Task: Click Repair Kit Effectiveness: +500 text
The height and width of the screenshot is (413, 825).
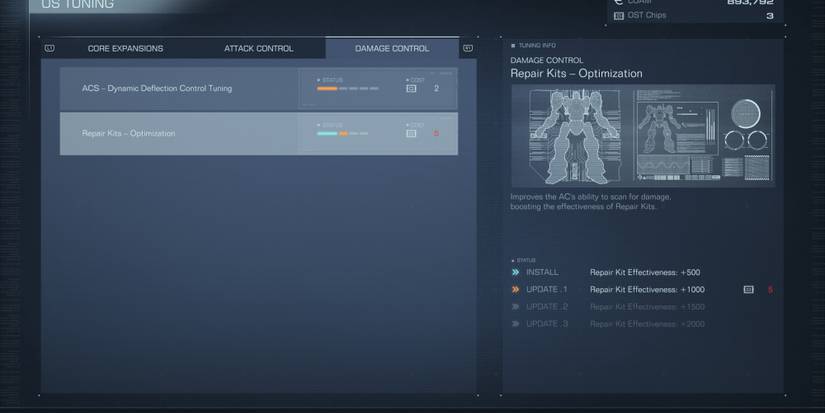Action: 645,272
